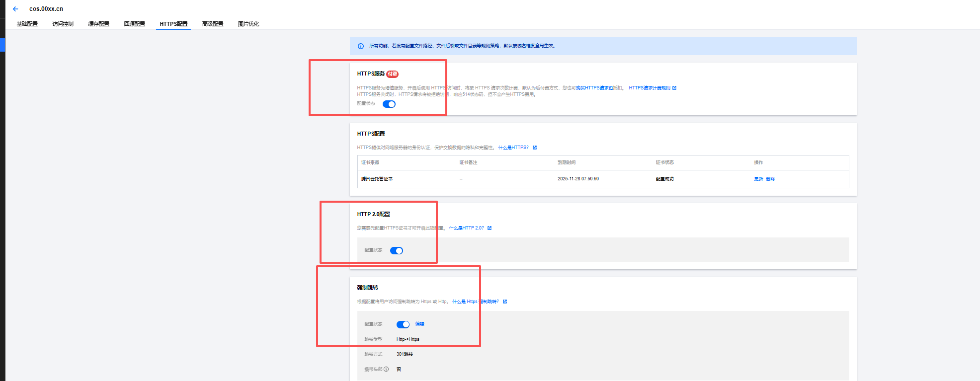Click 编辑 next to the 强制跳转 switch

[420, 324]
